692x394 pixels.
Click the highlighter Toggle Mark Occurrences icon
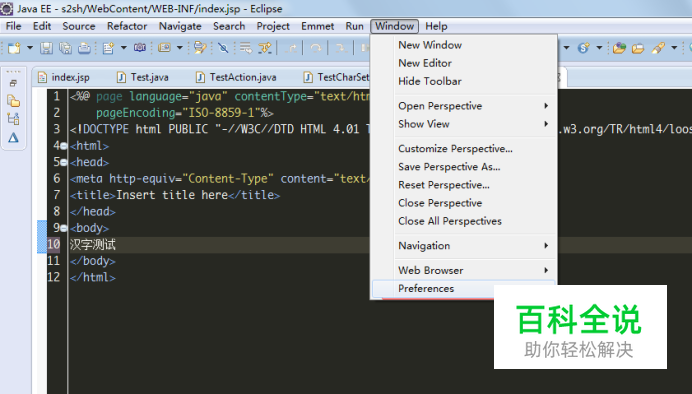tap(658, 48)
